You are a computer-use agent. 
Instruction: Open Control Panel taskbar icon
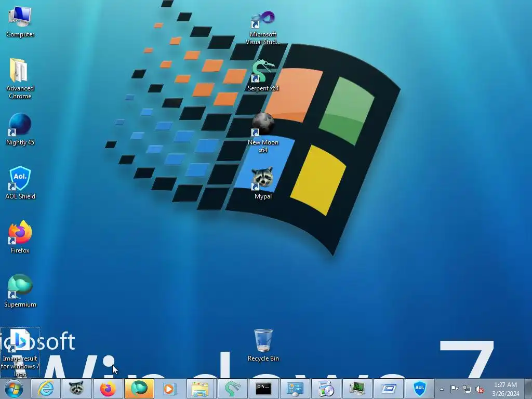click(x=295, y=389)
